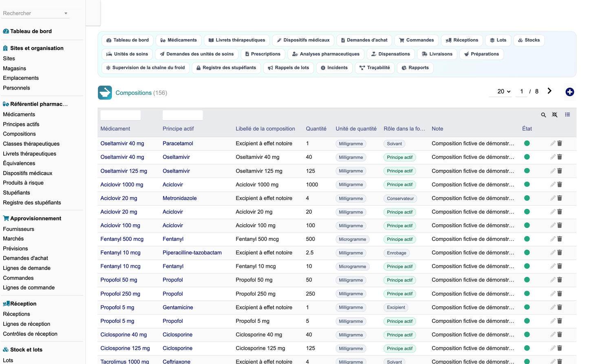Delete Propofol 250 mg row with trash icon
Image resolution: width=589 pixels, height=364 pixels.
point(560,294)
